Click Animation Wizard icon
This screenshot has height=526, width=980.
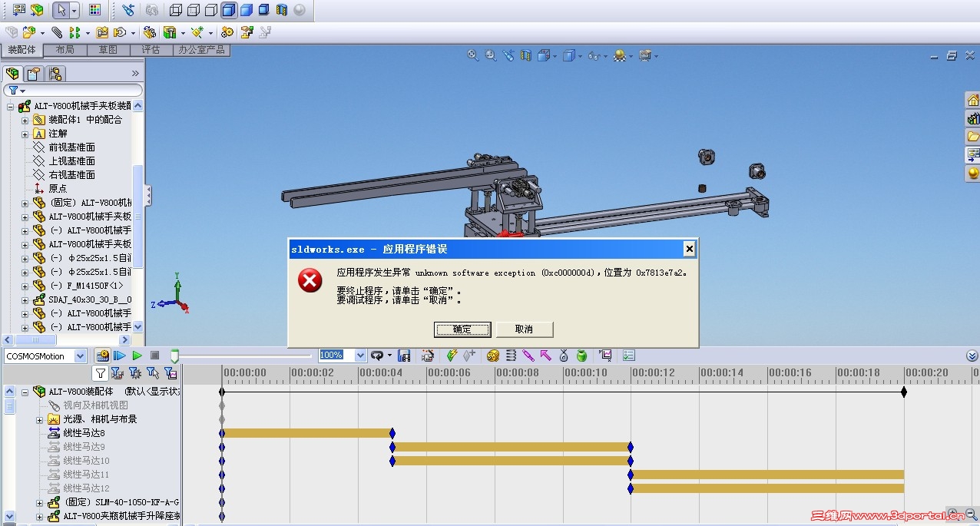pos(428,356)
